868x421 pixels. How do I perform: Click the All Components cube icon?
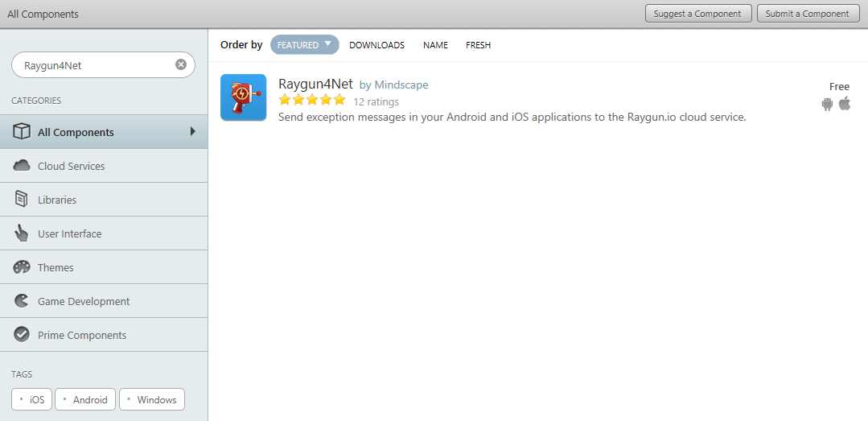(21, 132)
